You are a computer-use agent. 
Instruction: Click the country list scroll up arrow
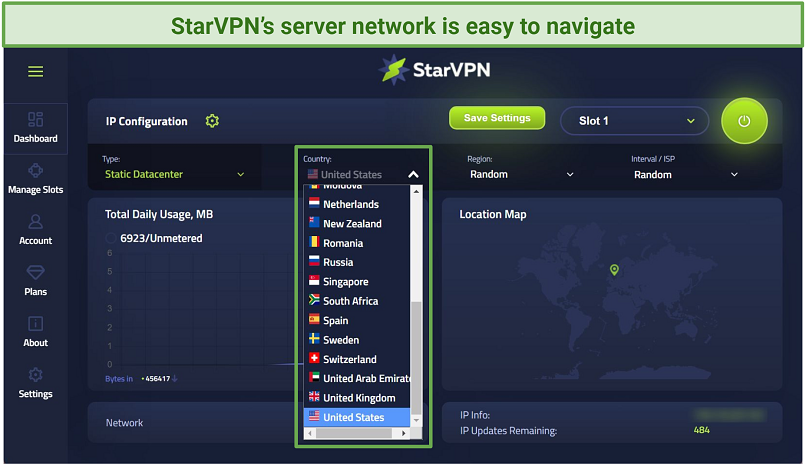(416, 191)
